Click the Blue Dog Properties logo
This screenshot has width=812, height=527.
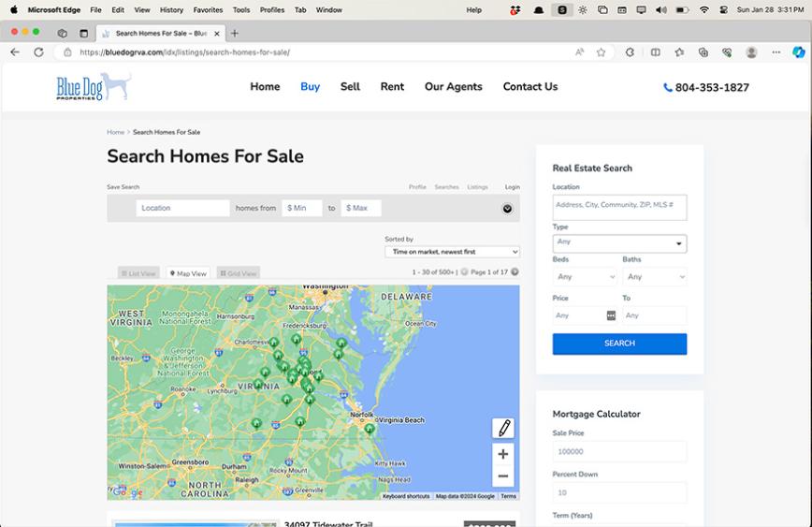pos(94,87)
